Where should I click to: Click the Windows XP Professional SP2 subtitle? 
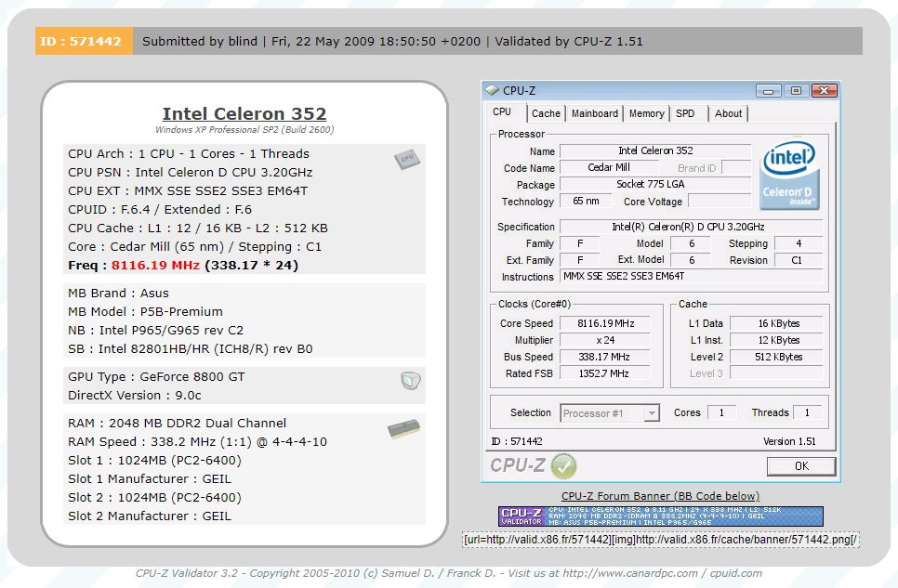coord(244,129)
